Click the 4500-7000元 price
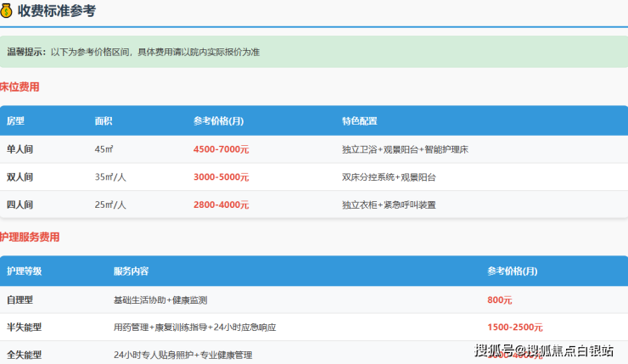Image resolution: width=628 pixels, height=364 pixels. point(221,149)
